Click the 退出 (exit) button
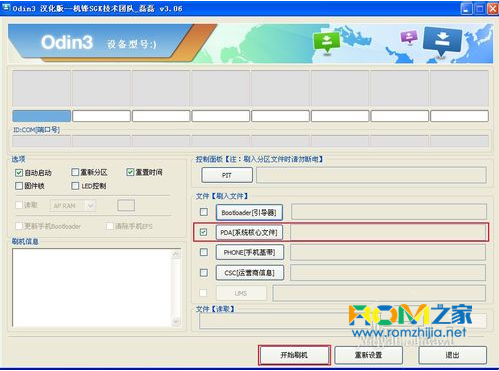This screenshot has height=371, width=499. 452,355
